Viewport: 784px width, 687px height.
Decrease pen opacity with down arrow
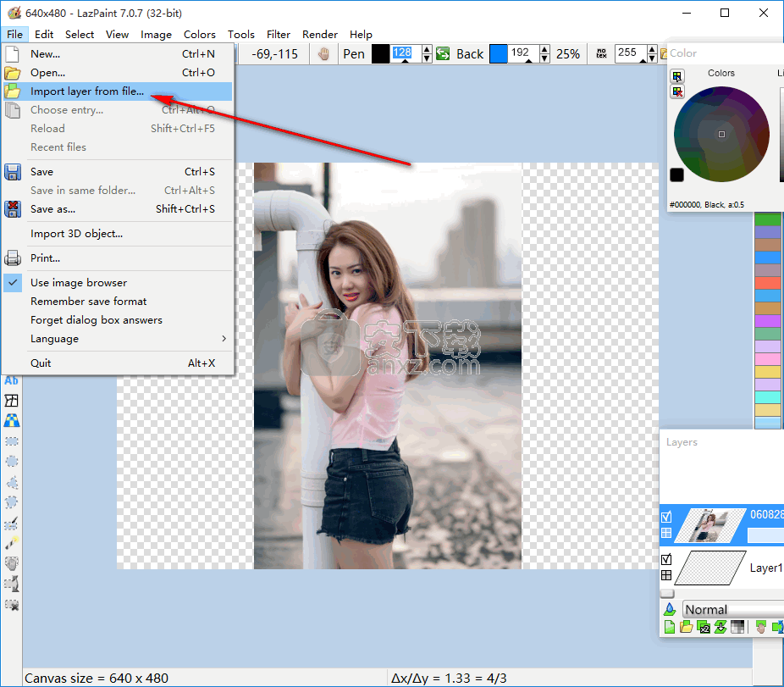[427, 58]
